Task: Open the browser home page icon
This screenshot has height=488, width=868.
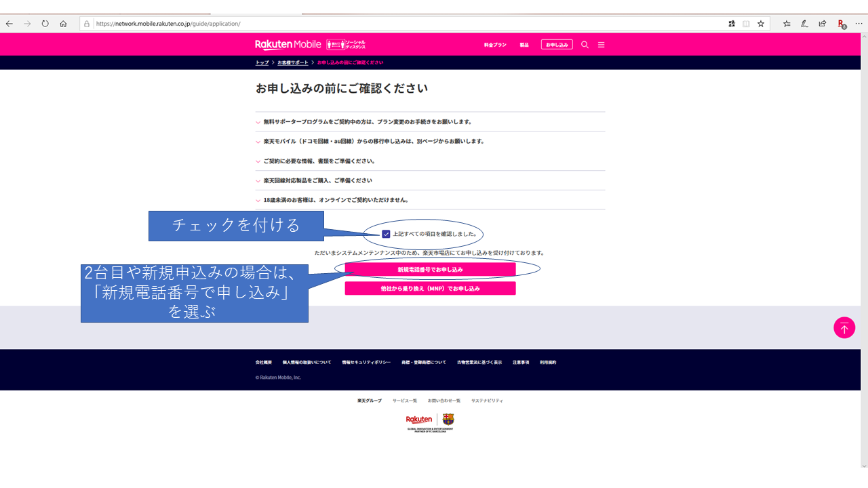Action: point(63,23)
